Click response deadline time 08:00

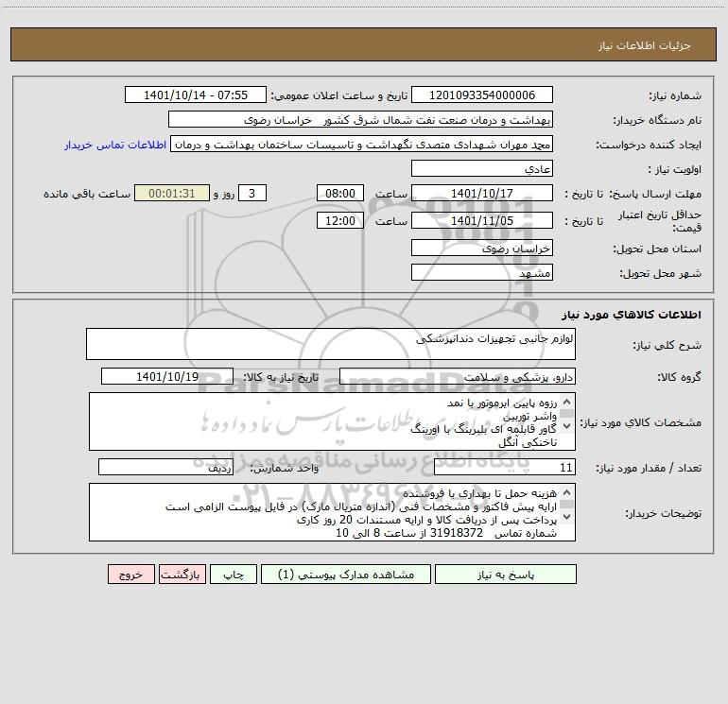tap(339, 193)
